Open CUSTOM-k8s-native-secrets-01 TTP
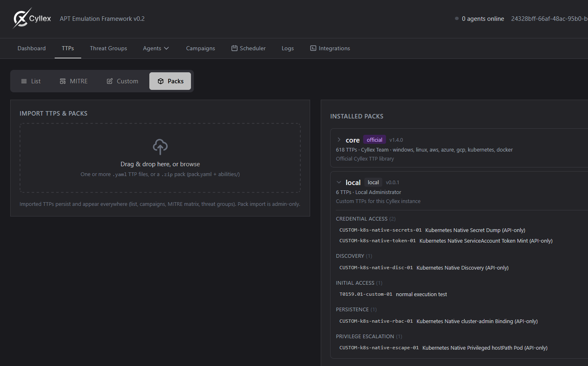588x366 pixels. point(432,230)
